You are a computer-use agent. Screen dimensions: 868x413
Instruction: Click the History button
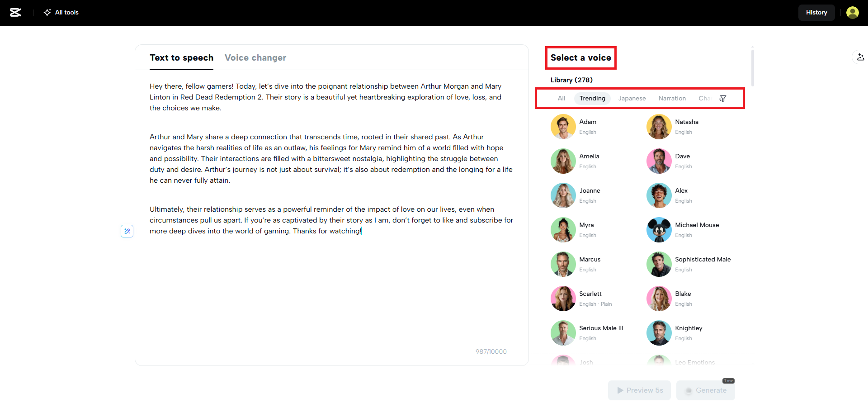click(x=816, y=13)
